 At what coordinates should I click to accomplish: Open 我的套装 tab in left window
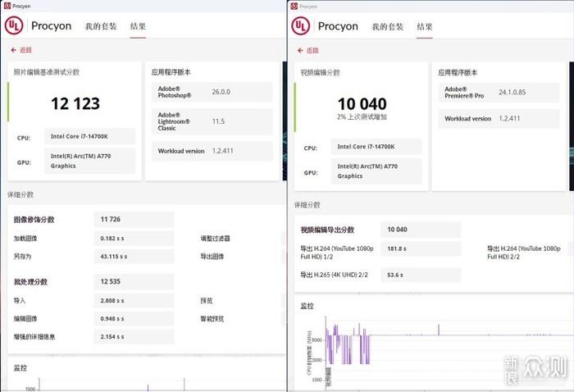(x=101, y=26)
